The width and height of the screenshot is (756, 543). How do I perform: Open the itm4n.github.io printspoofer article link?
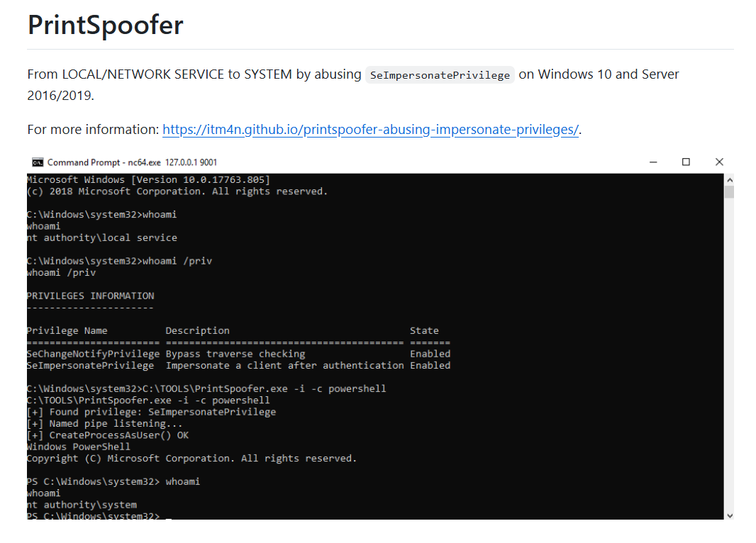tap(370, 130)
